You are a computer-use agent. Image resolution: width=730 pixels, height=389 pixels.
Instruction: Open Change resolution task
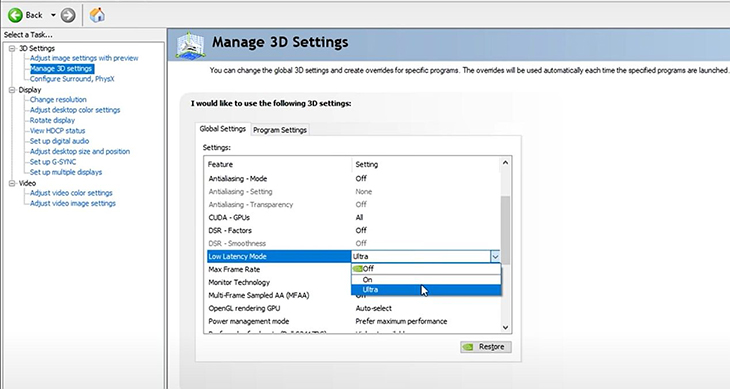click(x=58, y=100)
